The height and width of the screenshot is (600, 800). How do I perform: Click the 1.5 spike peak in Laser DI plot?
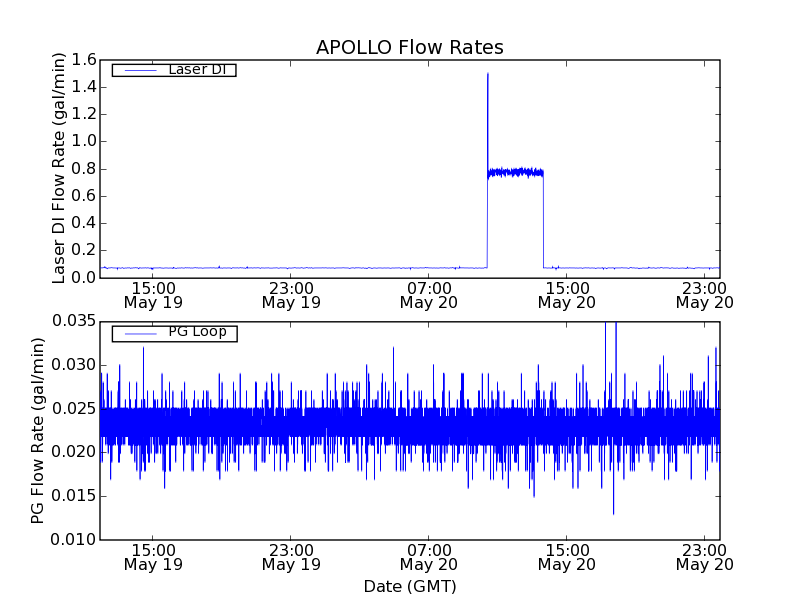487,75
